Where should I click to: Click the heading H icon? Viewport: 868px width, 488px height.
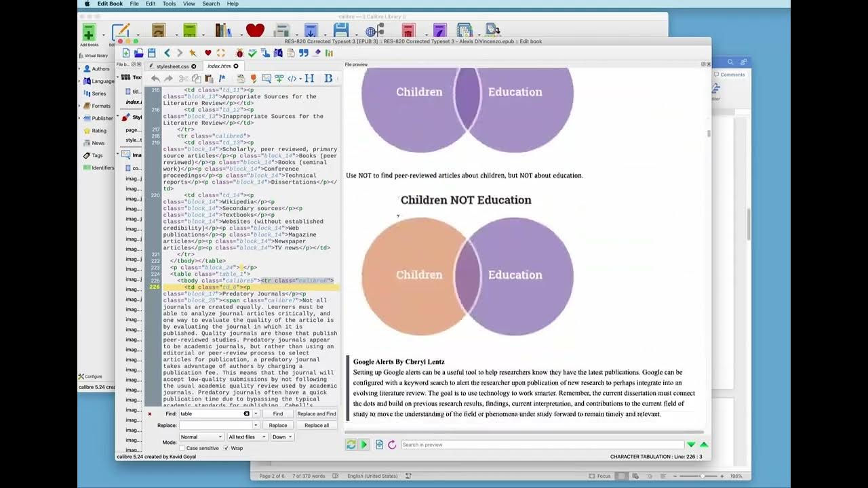(309, 79)
